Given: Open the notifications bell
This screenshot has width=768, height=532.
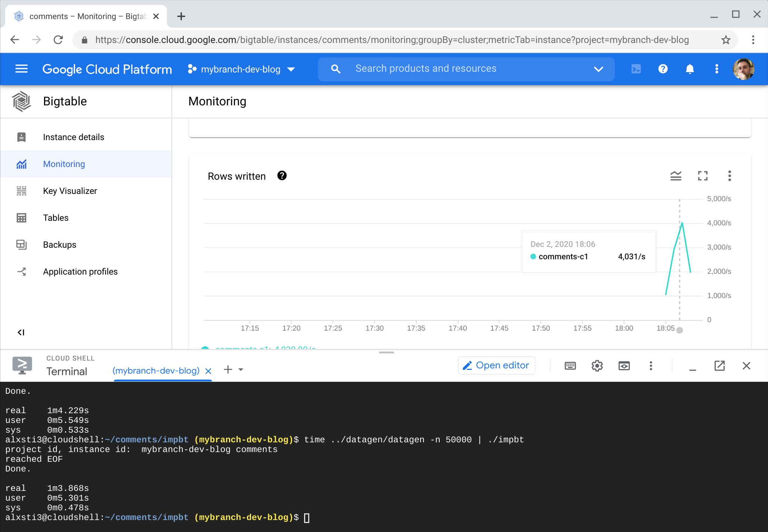Looking at the screenshot, I should [690, 69].
